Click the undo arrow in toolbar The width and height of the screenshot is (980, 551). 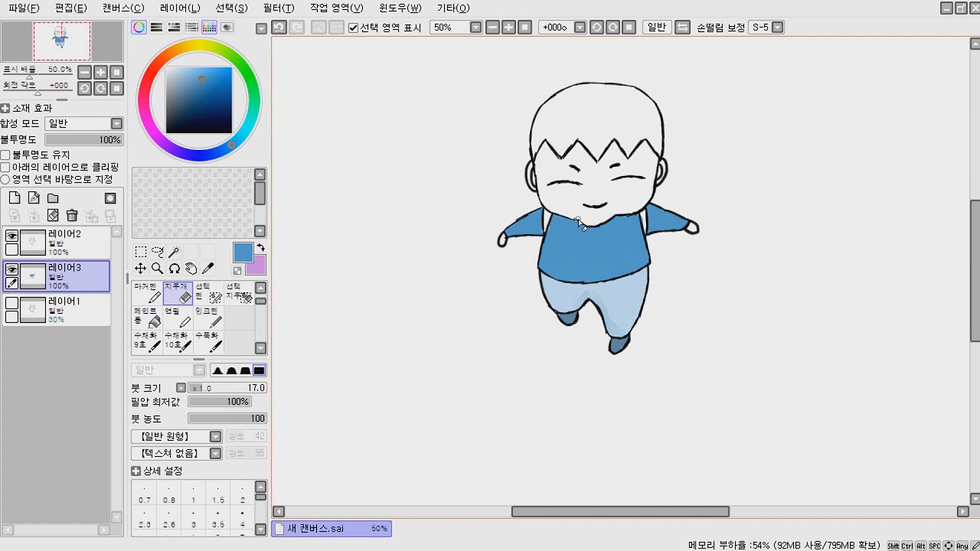[x=279, y=28]
